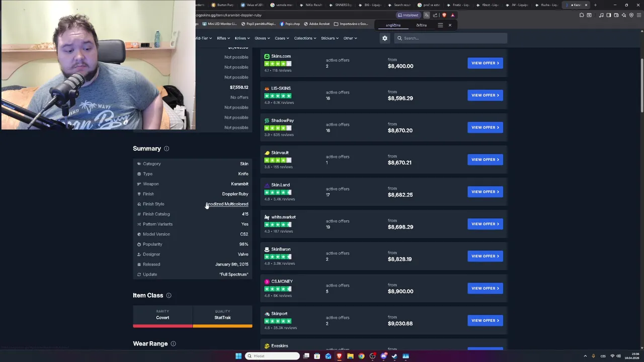
Task: Click the Skins.com marketplace logo
Action: click(267, 56)
